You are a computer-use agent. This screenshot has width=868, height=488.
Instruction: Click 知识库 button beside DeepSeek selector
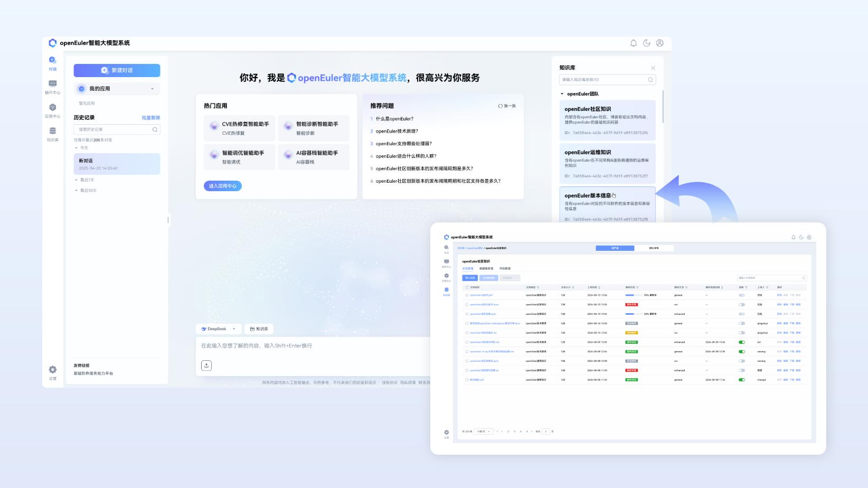tap(259, 329)
